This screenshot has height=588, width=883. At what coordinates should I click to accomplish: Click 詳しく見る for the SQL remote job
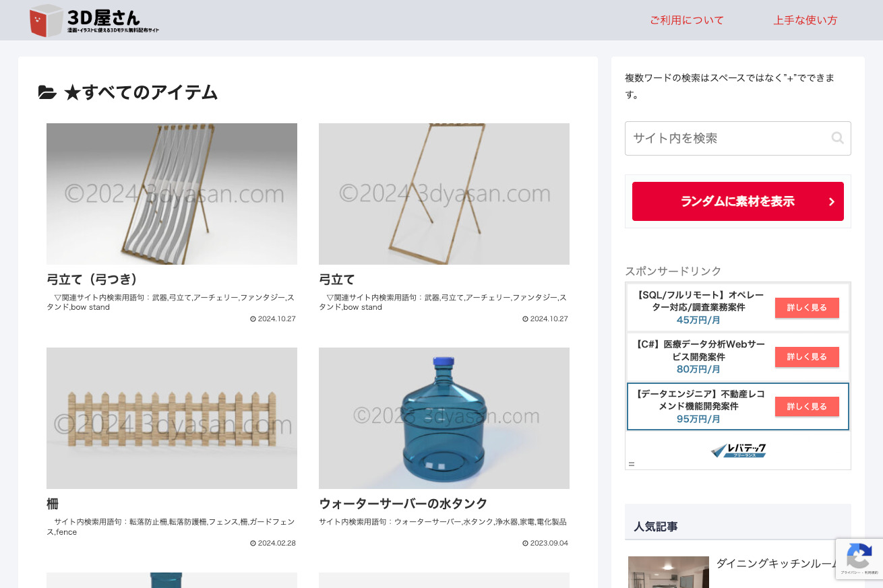click(x=807, y=308)
